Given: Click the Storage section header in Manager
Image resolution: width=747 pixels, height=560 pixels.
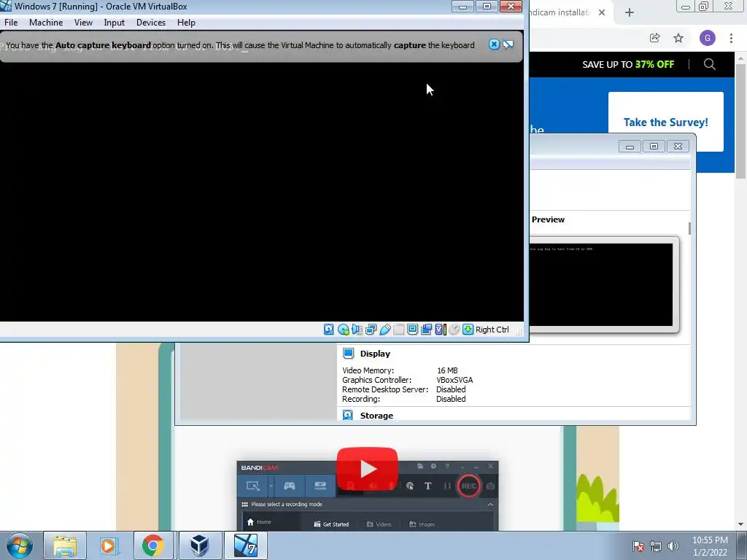Looking at the screenshot, I should point(376,416).
